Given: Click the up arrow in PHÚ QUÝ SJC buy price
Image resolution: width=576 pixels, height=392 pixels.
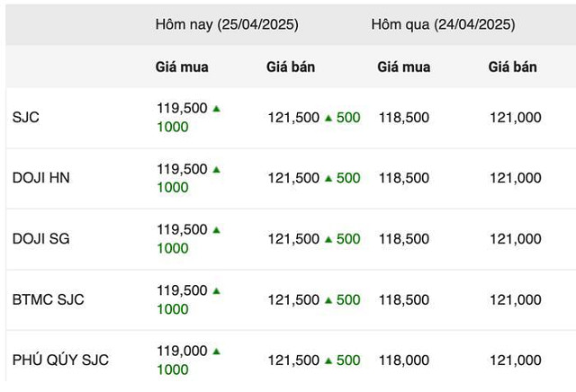Looking at the screenshot, I should (x=216, y=352).
